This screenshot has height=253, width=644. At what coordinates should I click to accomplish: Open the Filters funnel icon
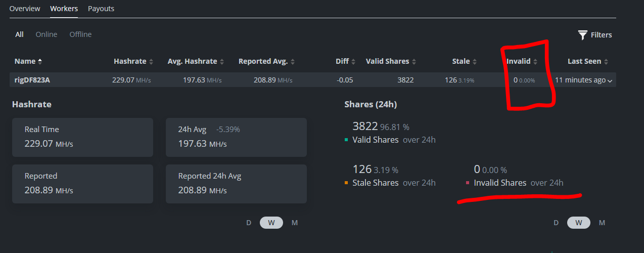click(583, 35)
